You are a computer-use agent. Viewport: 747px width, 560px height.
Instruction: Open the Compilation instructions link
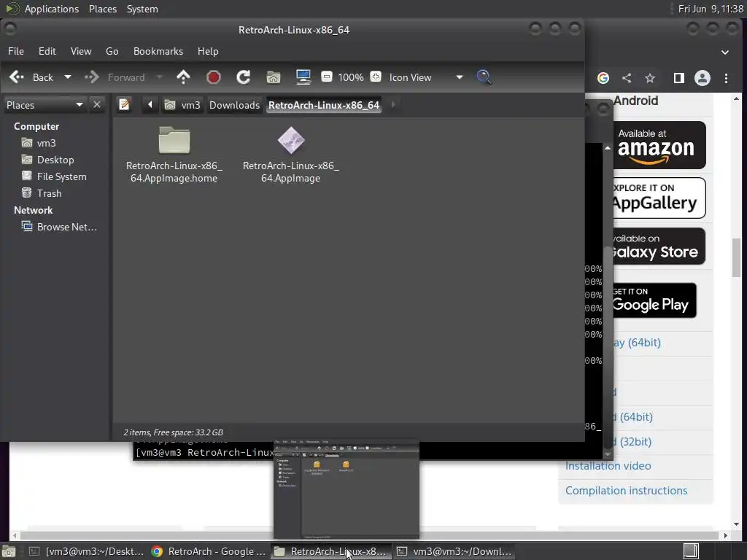pos(626,491)
